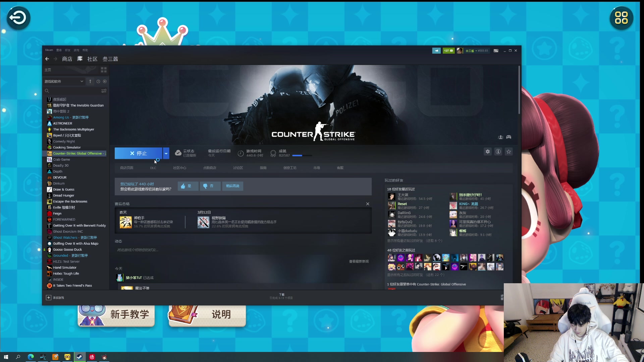
Task: Go back with the left arrow
Action: (47, 59)
